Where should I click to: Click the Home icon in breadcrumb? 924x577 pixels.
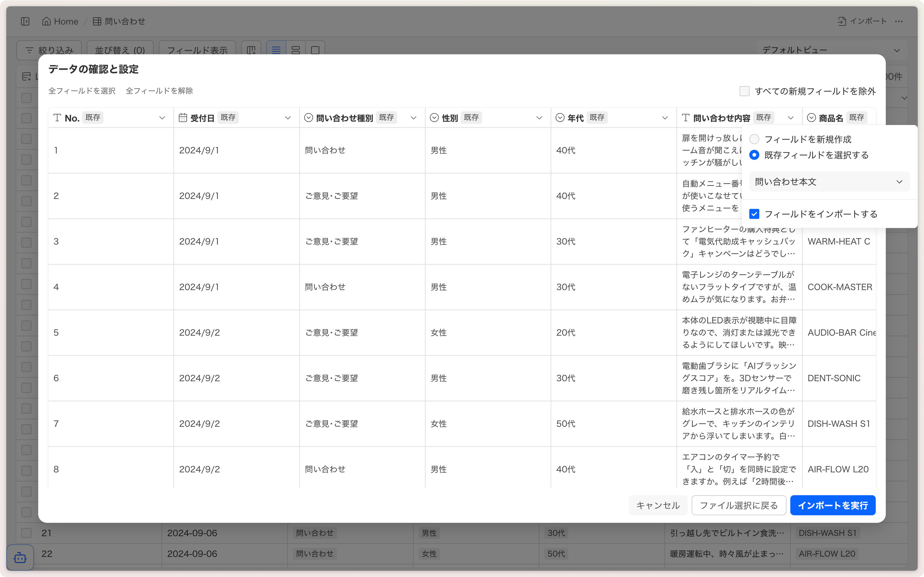[x=46, y=21]
